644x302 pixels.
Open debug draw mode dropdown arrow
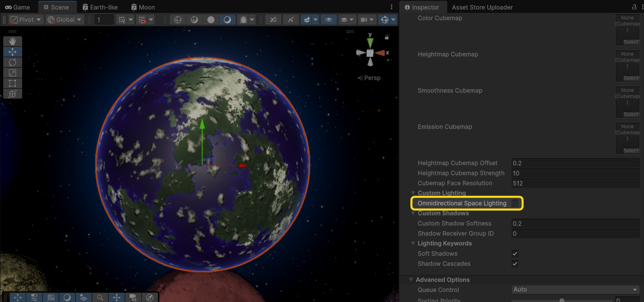252,19
